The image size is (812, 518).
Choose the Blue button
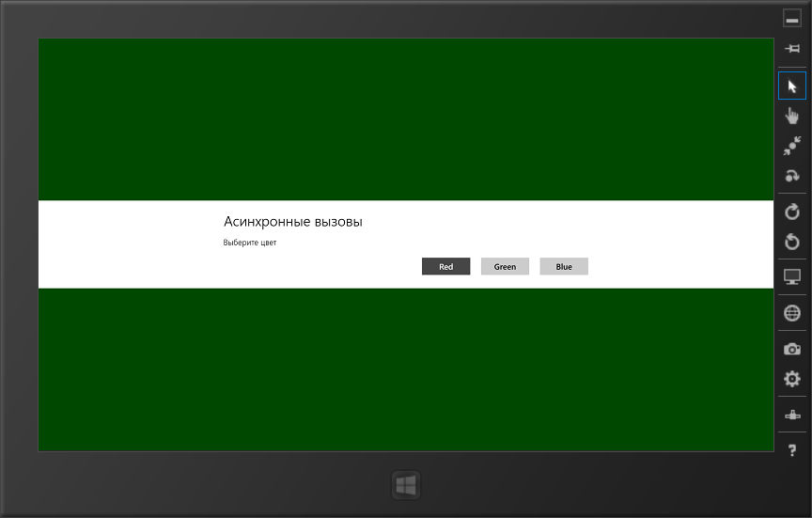tap(564, 266)
